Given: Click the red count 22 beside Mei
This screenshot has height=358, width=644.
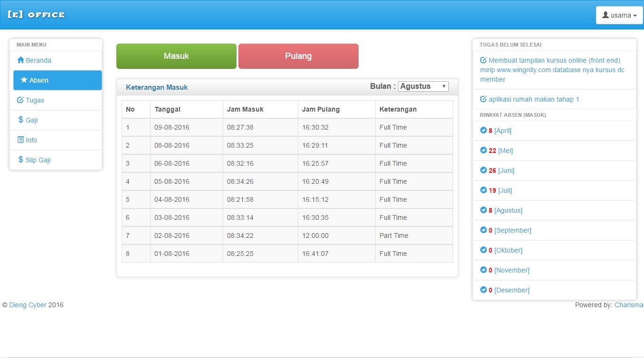Looking at the screenshot, I should pos(492,151).
